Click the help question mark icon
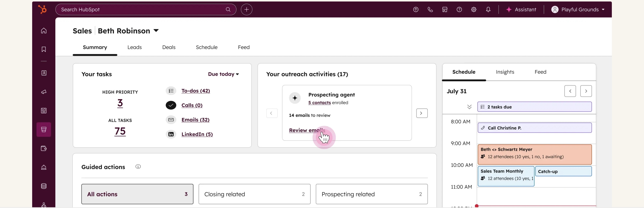The height and width of the screenshot is (208, 644). (x=459, y=10)
